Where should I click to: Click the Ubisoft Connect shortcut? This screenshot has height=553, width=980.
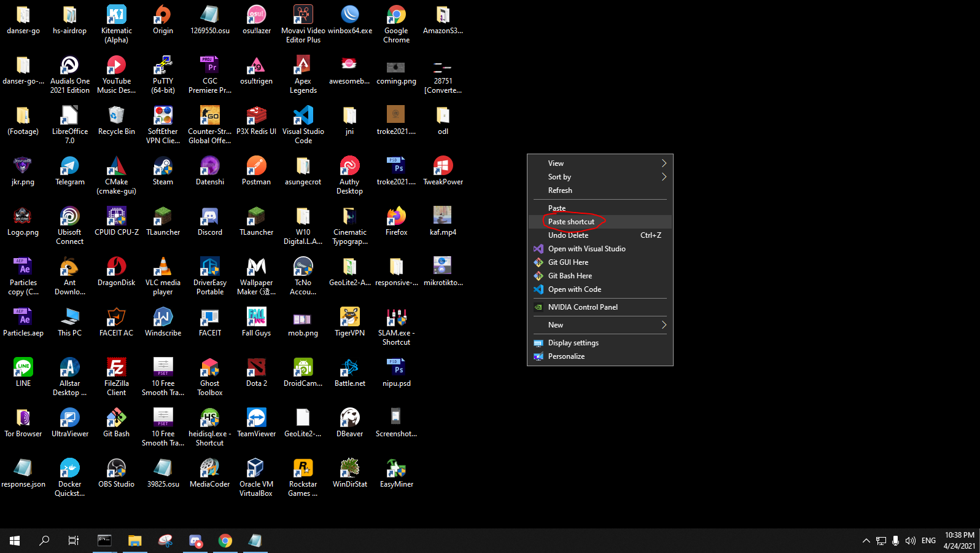pyautogui.click(x=69, y=226)
